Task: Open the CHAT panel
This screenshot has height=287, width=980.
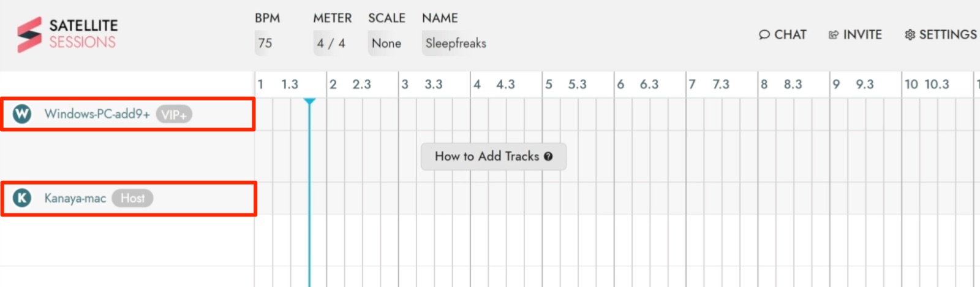Action: (783, 35)
